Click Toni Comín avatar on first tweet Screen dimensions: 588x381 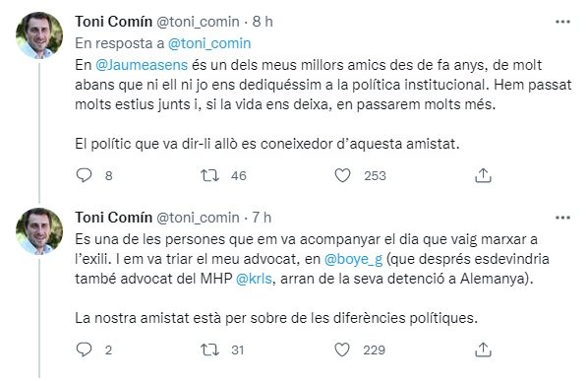[39, 35]
